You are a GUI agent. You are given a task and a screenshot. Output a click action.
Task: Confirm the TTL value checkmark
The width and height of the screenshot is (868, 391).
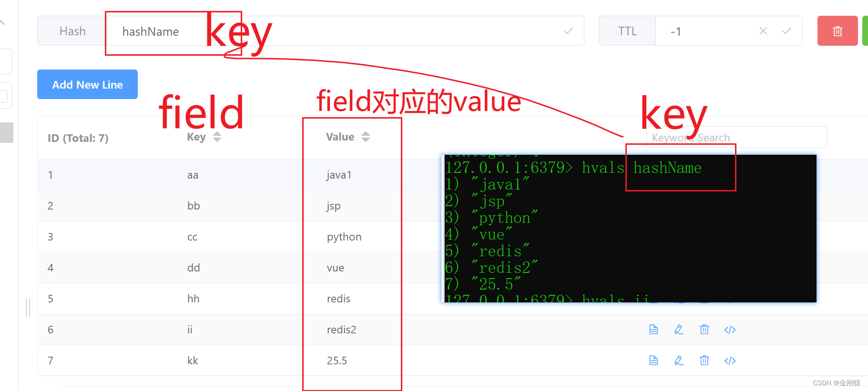pos(787,31)
